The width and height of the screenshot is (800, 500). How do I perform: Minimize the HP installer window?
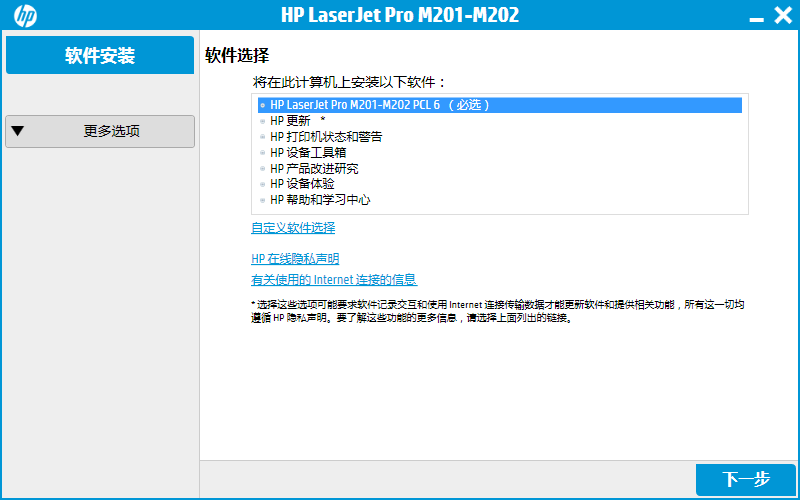[x=757, y=16]
